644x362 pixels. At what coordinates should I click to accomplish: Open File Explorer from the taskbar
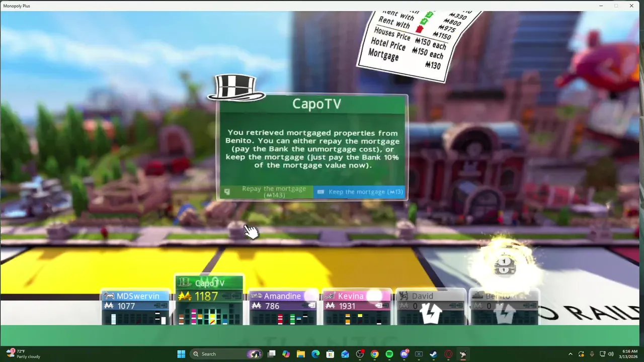click(x=301, y=354)
